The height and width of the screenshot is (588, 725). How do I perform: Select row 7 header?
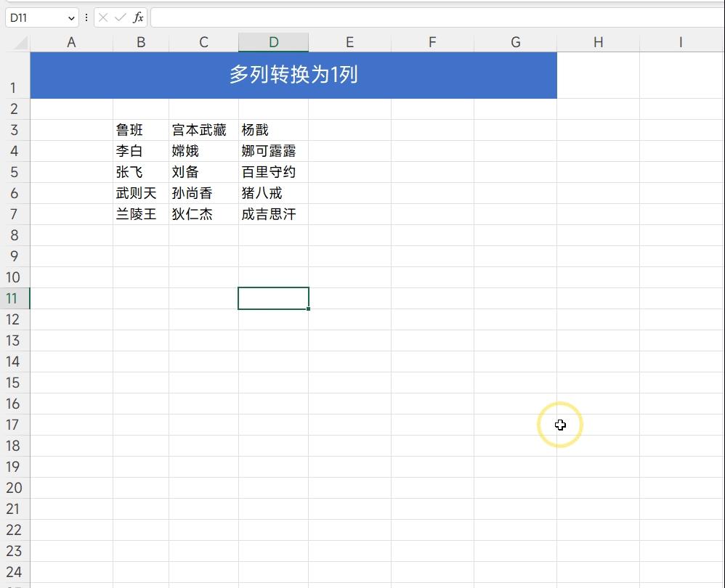tap(12, 214)
